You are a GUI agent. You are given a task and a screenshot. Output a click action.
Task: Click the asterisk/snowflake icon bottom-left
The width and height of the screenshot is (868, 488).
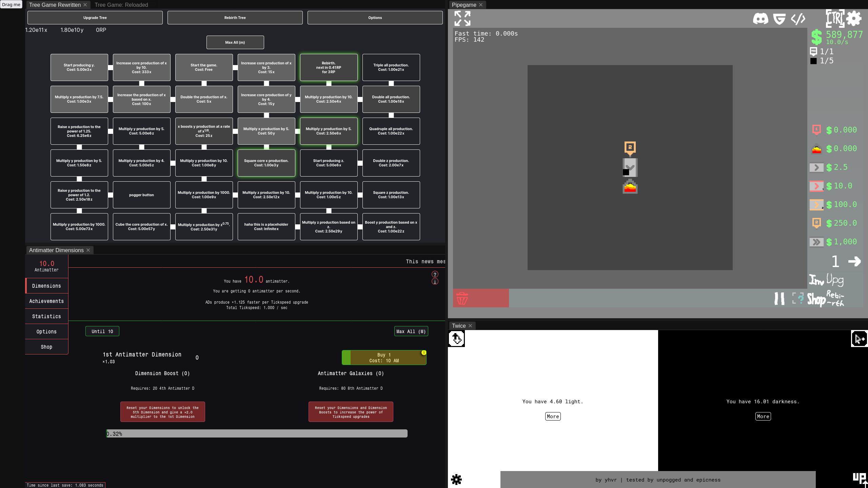(457, 480)
